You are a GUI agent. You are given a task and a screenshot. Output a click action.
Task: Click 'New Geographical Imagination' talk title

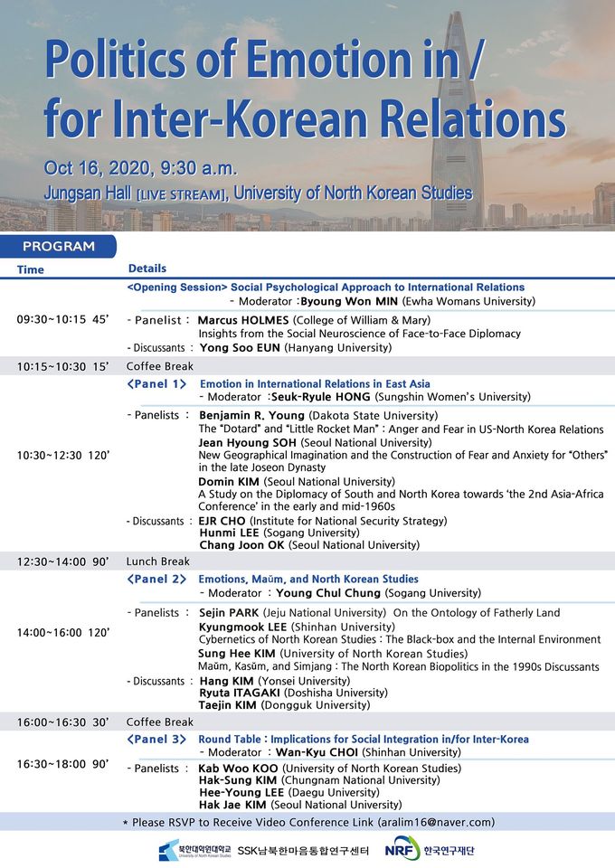pos(403,460)
